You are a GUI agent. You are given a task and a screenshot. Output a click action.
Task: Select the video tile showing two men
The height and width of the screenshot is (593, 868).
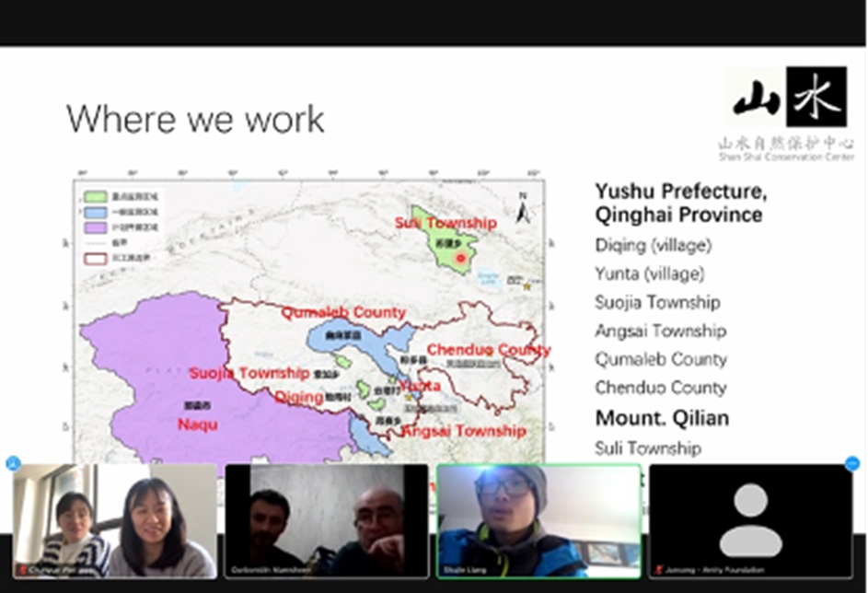tap(327, 520)
